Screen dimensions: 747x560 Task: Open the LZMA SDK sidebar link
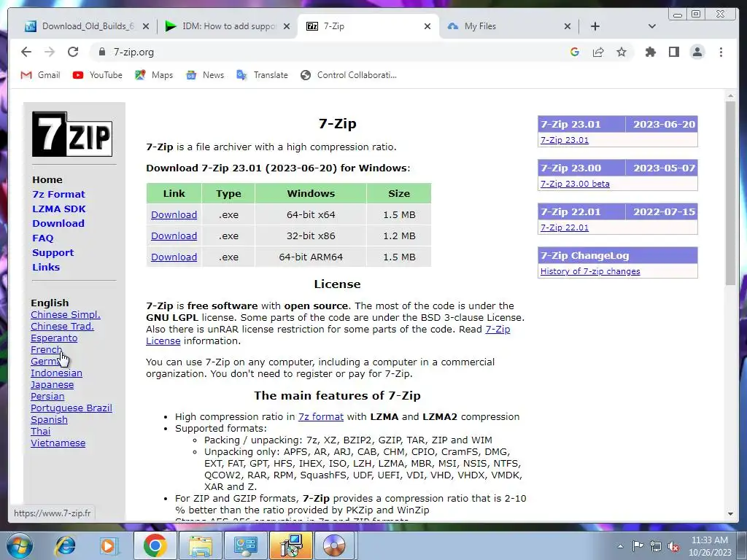(x=59, y=209)
